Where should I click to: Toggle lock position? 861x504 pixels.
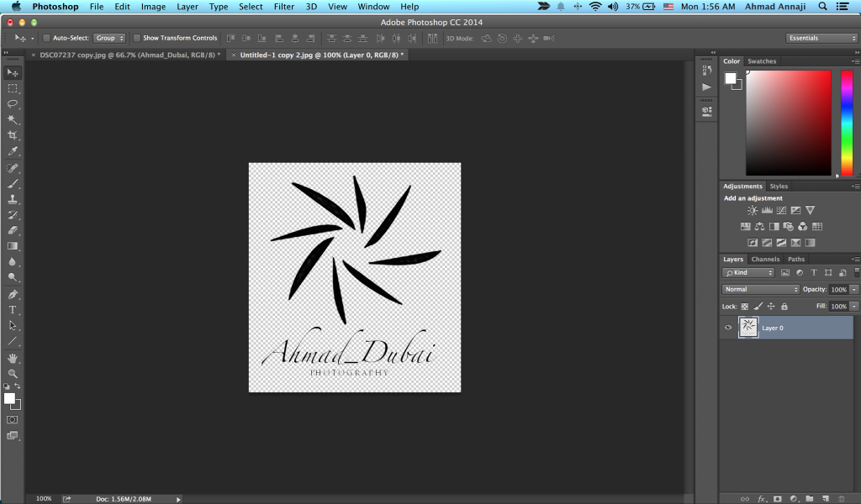click(x=771, y=307)
